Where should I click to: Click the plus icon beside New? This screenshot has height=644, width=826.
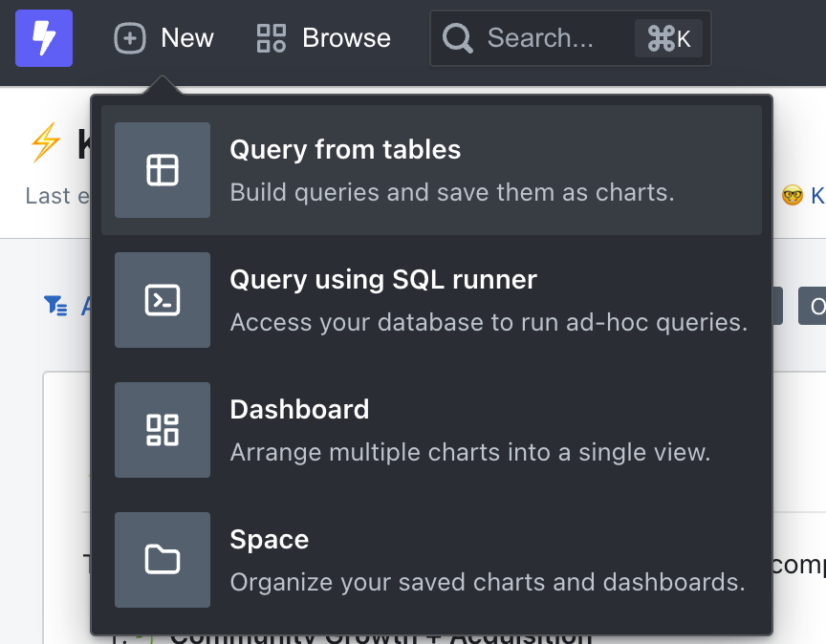[129, 38]
